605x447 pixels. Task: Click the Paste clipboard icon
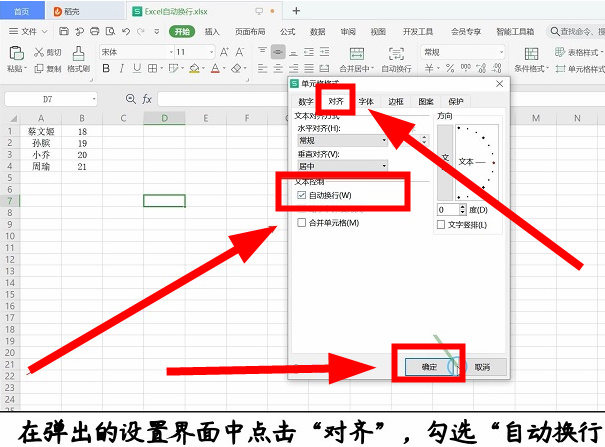tap(16, 53)
